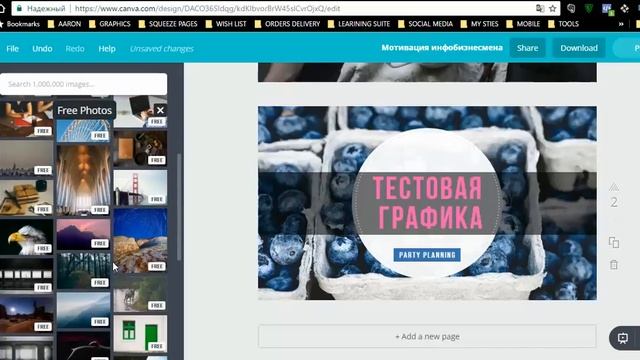The height and width of the screenshot is (360, 640).
Task: Select the bald eagle photo thumbnail
Action: coord(27,238)
